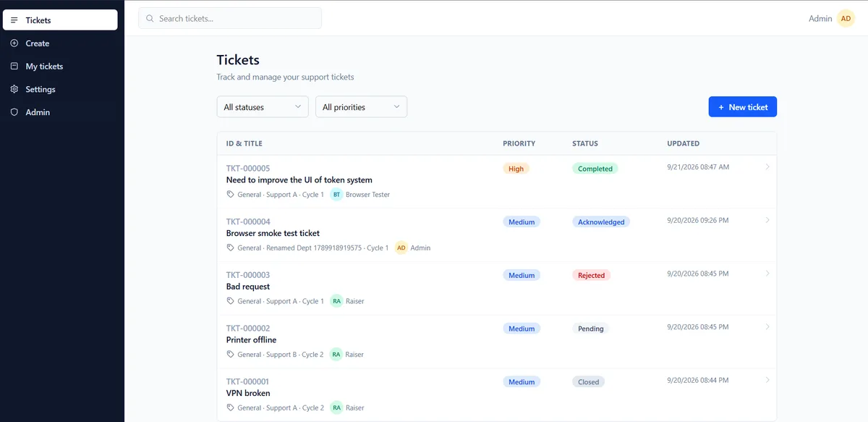The image size is (868, 422).
Task: Click the date 9/21/2026 08:47 AM
Action: pos(698,167)
